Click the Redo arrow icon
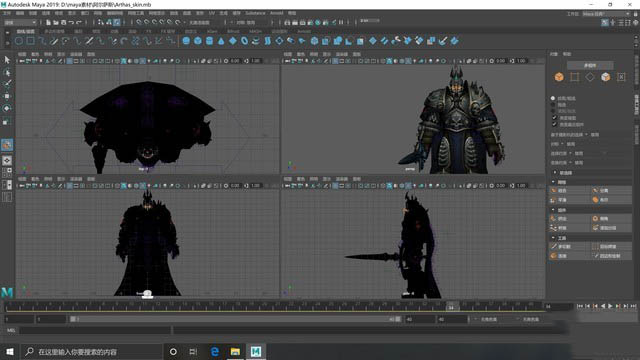 [x=79, y=22]
